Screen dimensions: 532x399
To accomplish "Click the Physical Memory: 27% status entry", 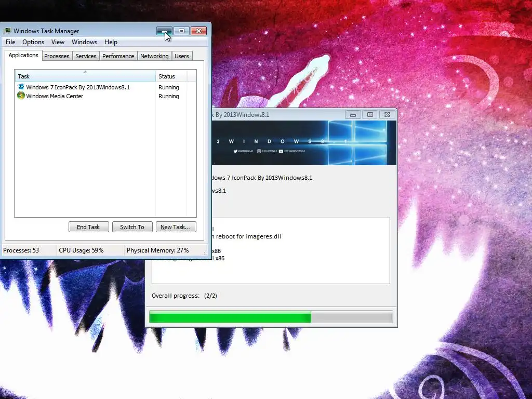I will coord(158,250).
